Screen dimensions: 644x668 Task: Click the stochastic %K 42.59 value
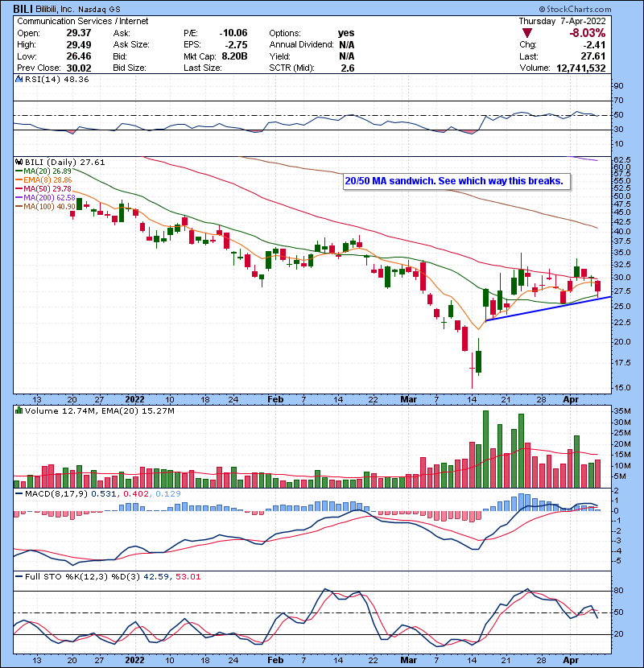(155, 576)
